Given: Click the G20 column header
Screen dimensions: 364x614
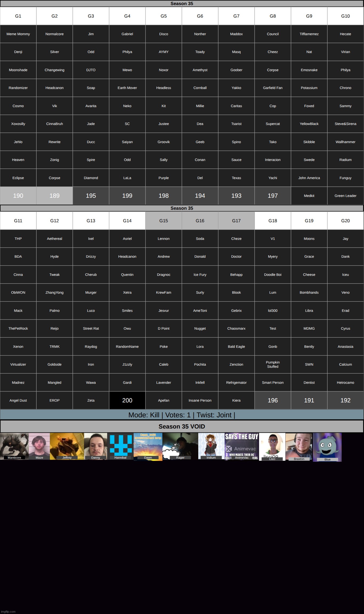Looking at the screenshot, I should click(345, 221).
